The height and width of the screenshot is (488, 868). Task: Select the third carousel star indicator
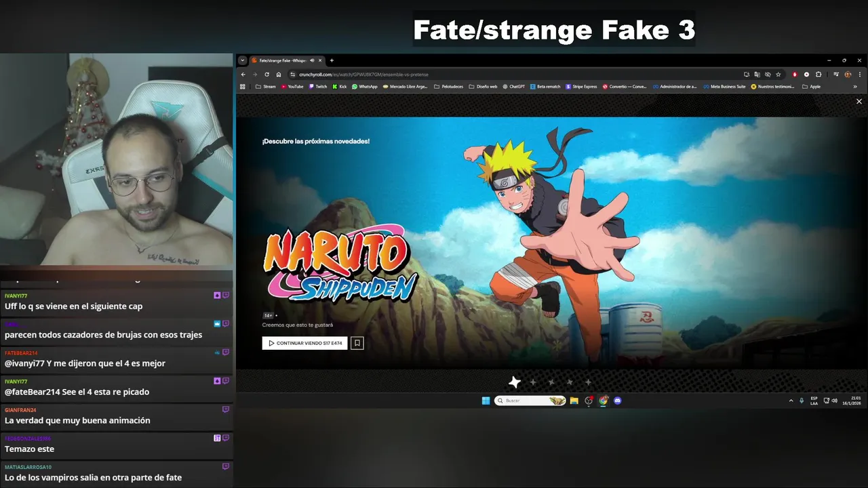pos(551,382)
